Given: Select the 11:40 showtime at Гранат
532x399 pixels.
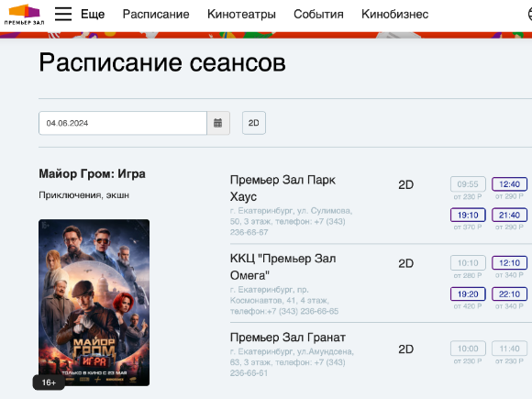Looking at the screenshot, I should [509, 349].
